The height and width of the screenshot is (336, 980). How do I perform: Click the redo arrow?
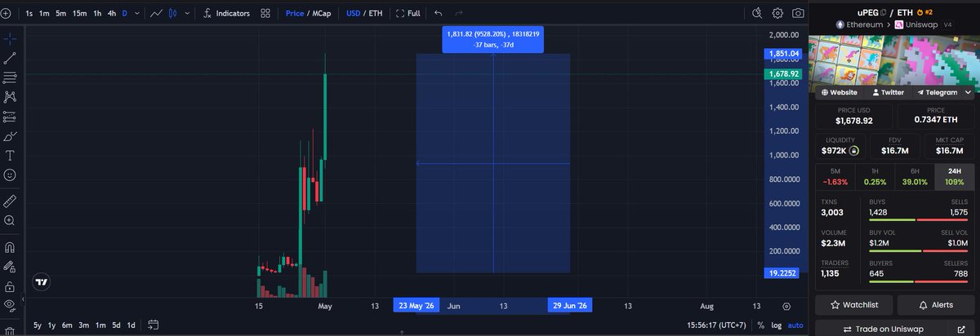click(x=459, y=14)
